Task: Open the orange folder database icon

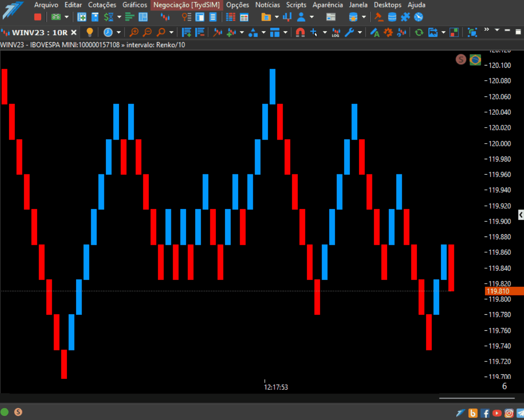Action: pyautogui.click(x=266, y=16)
